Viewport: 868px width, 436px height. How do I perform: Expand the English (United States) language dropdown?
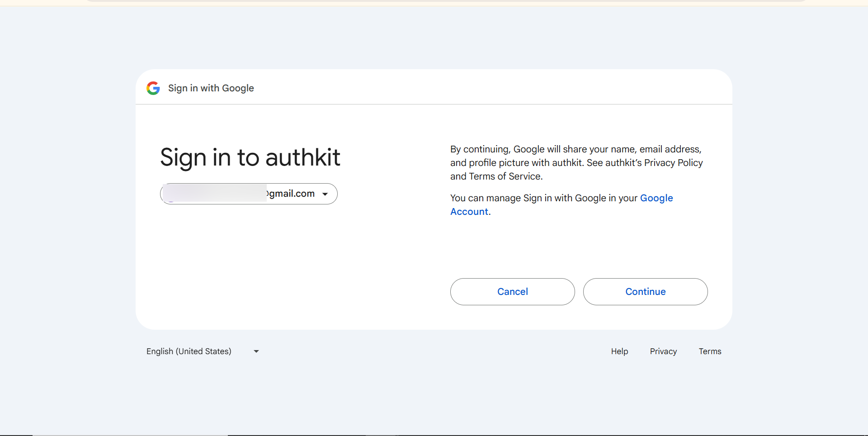[203, 351]
